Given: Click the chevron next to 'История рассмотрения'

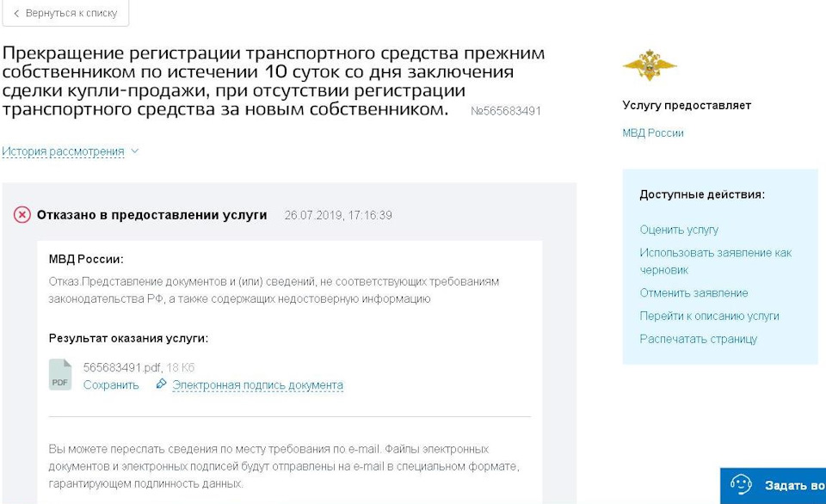Looking at the screenshot, I should tap(135, 151).
